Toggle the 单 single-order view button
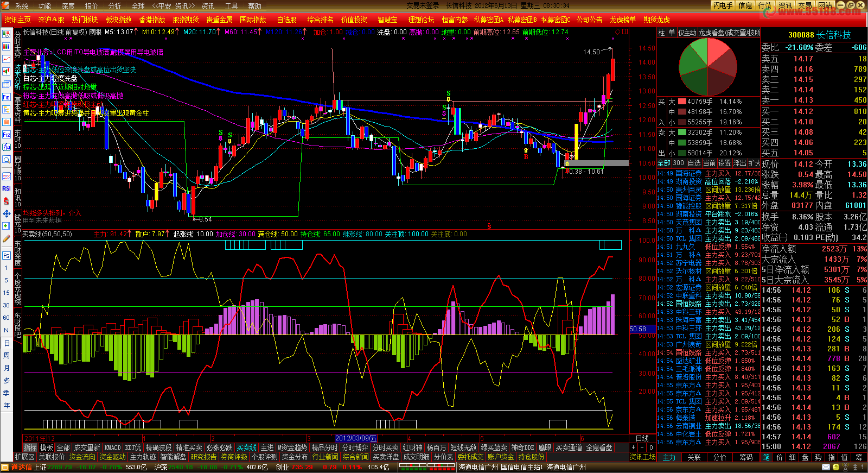The height and width of the screenshot is (473, 868). (672, 33)
